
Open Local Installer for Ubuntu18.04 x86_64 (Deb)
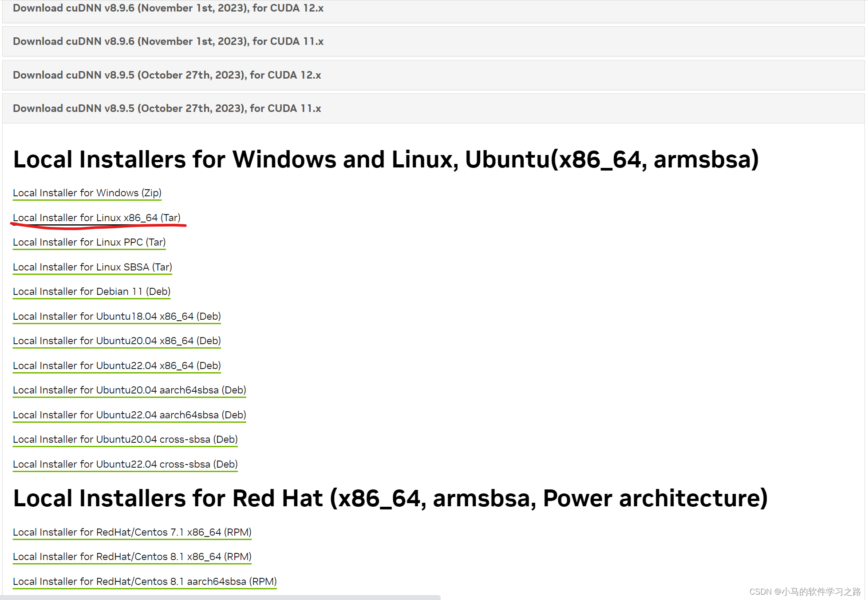click(x=116, y=316)
